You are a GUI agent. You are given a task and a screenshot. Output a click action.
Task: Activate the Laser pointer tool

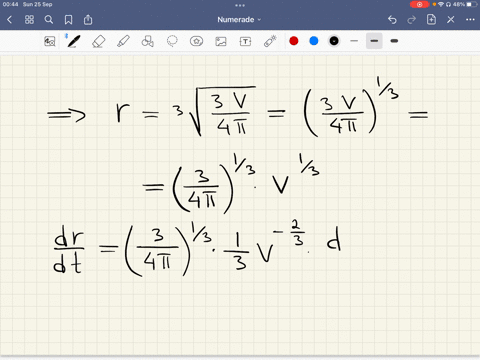click(270, 41)
